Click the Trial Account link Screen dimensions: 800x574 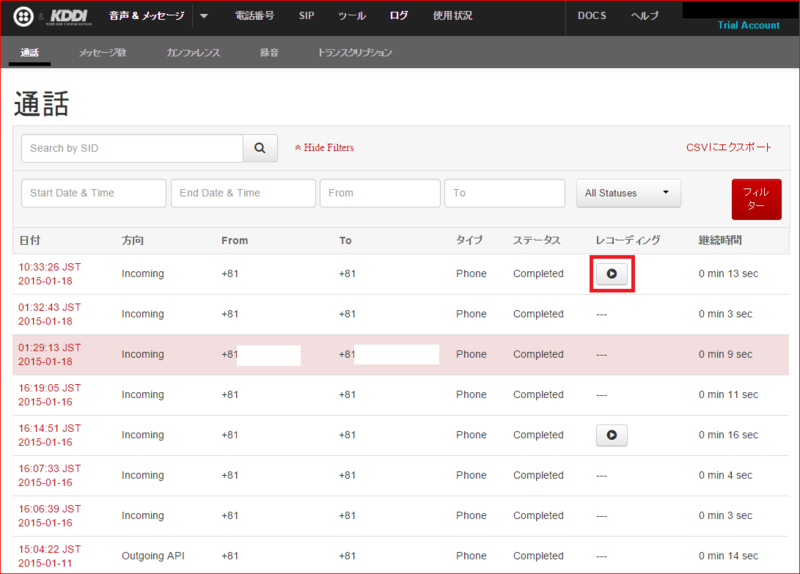coord(748,25)
